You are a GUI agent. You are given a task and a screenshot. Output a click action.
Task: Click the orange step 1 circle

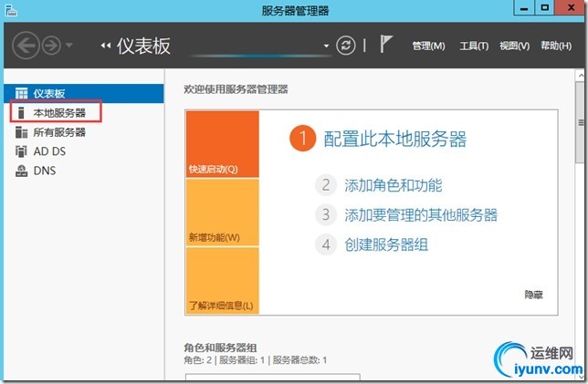click(x=302, y=139)
